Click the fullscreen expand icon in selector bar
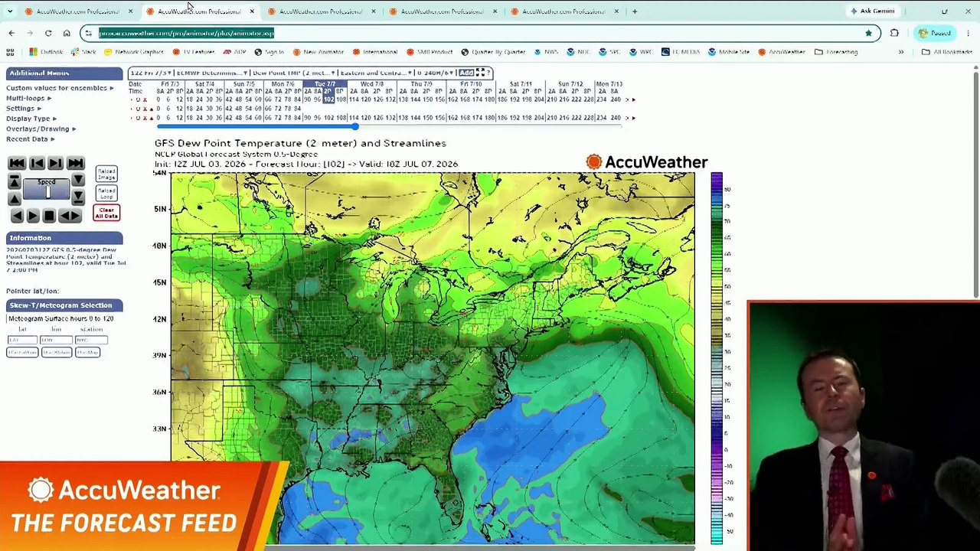Image resolution: width=980 pixels, height=551 pixels. 480,73
